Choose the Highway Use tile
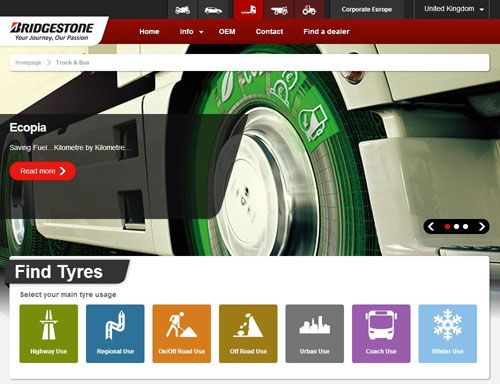Viewport: 500px width, 384px height. [49, 333]
